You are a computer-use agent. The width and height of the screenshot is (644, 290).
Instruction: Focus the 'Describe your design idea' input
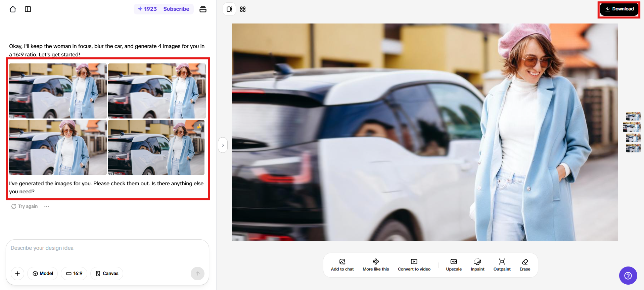[107, 248]
